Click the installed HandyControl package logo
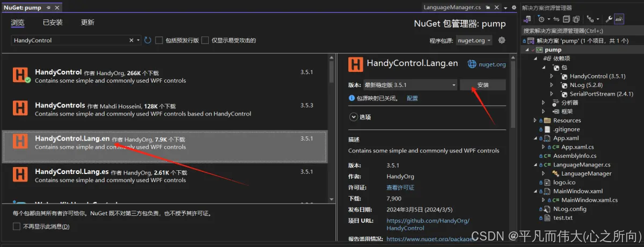644x247 pixels. 20,75
